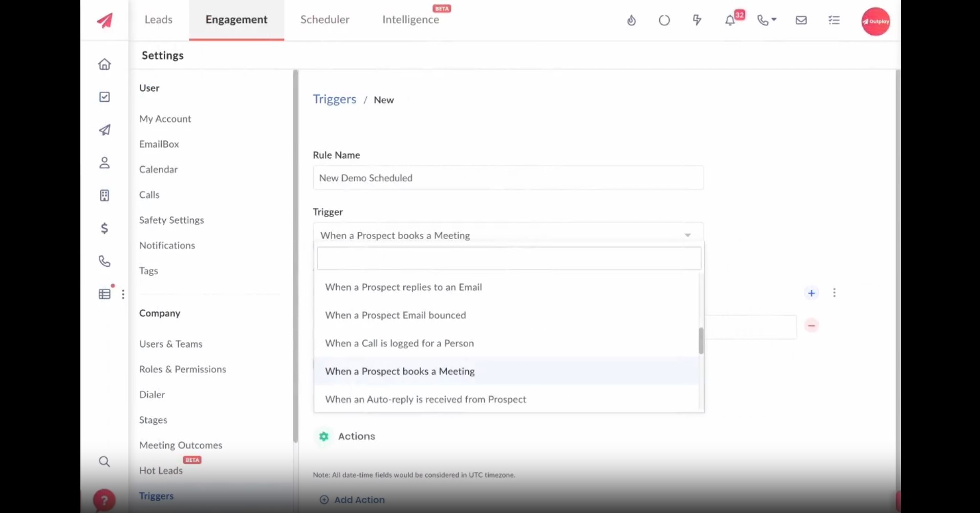Expand the phone dialer dropdown arrow

[774, 19]
